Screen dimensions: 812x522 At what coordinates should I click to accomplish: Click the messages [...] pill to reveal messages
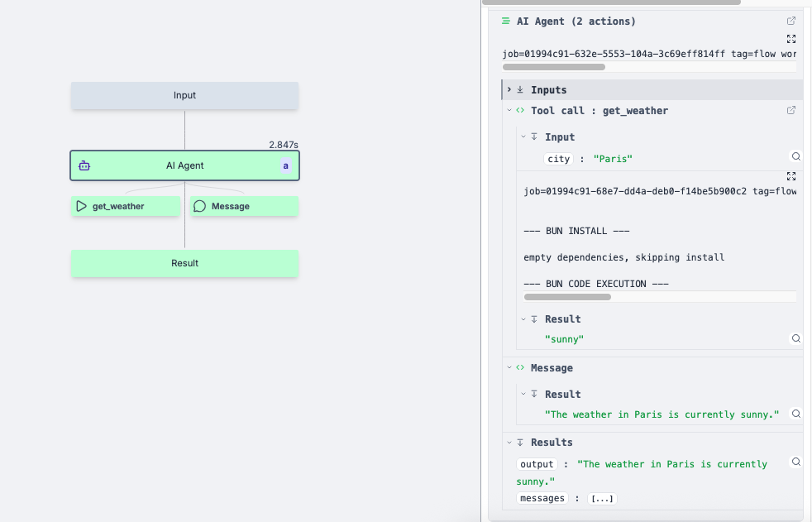click(602, 498)
